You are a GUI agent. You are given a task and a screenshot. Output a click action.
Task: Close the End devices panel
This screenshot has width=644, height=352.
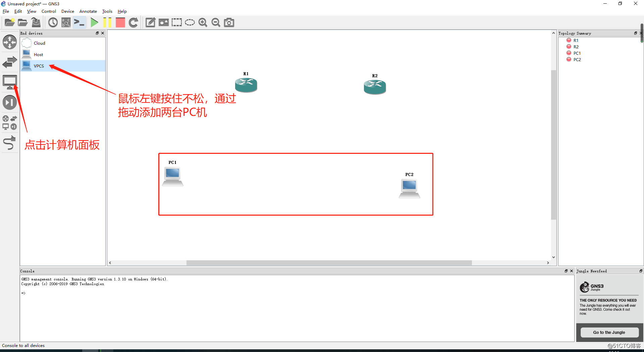click(103, 33)
